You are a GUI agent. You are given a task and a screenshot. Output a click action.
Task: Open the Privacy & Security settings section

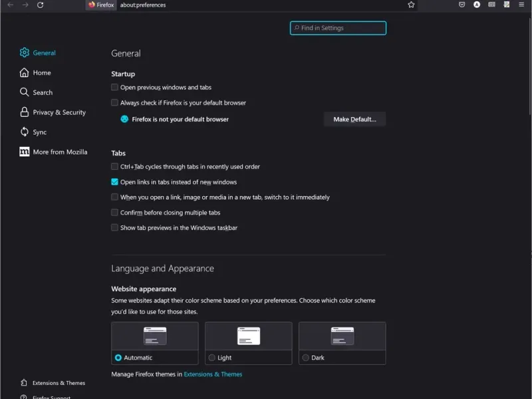[x=59, y=112]
